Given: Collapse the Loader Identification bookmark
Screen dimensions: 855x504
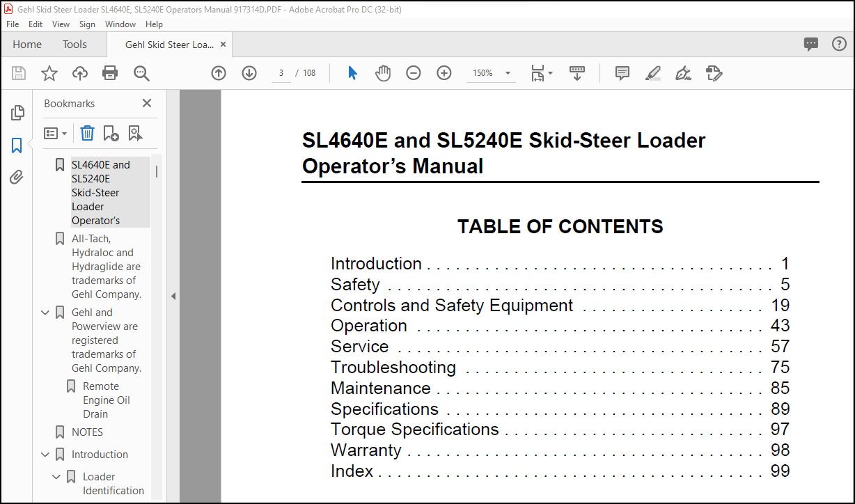Looking at the screenshot, I should [56, 477].
